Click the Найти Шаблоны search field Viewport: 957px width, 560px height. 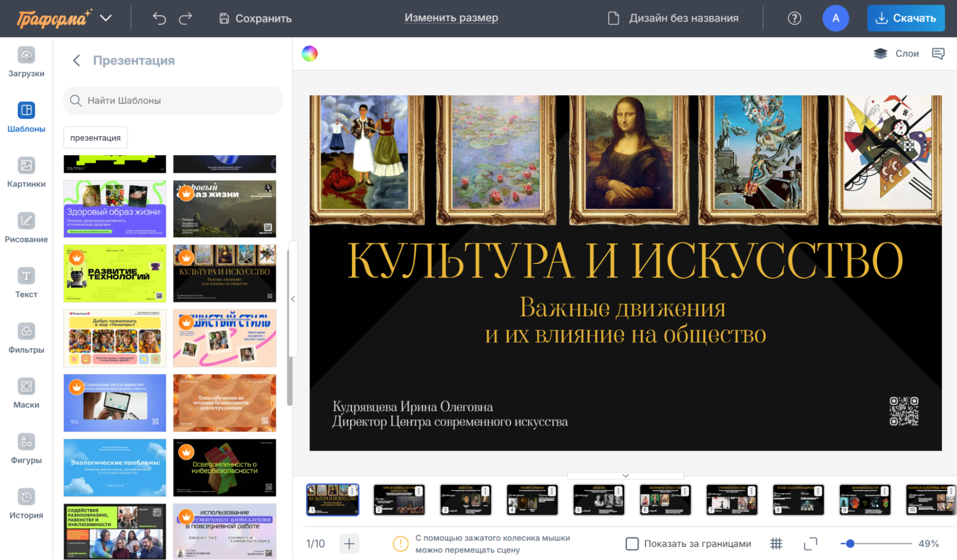coord(172,101)
